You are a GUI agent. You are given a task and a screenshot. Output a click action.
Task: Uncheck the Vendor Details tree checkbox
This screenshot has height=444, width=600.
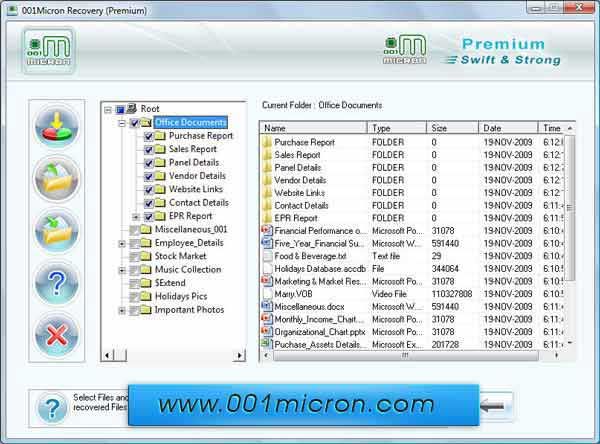149,176
